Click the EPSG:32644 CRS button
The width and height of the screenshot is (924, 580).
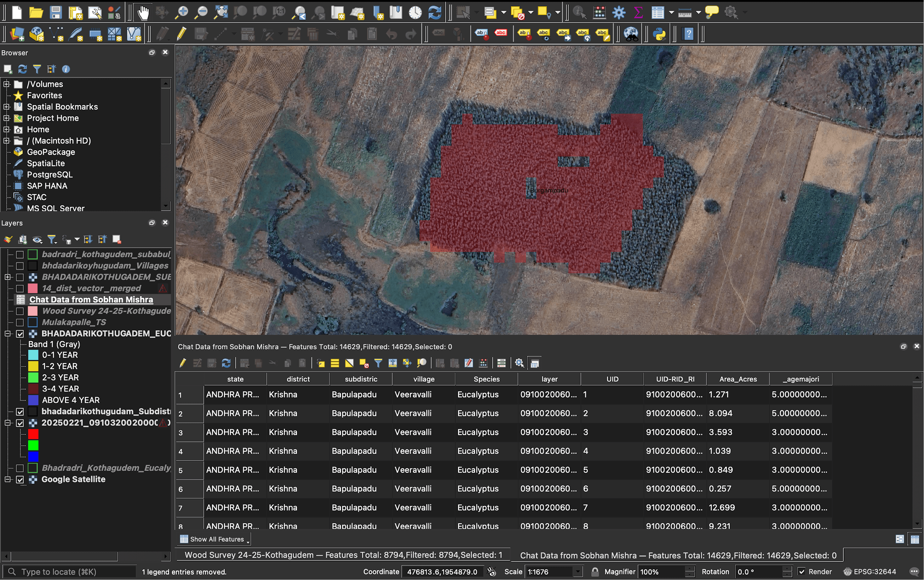pos(869,571)
